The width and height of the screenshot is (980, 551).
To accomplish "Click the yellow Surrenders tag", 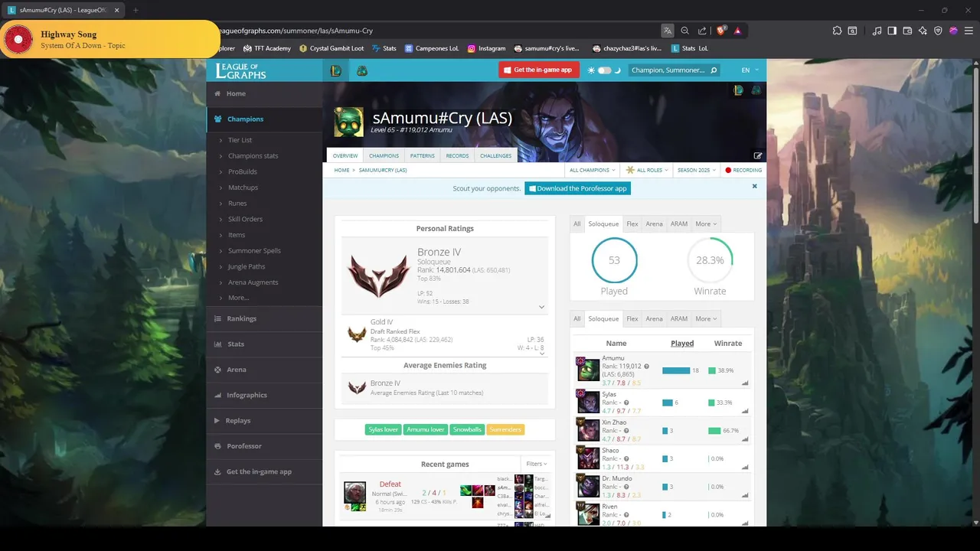I will (x=505, y=429).
